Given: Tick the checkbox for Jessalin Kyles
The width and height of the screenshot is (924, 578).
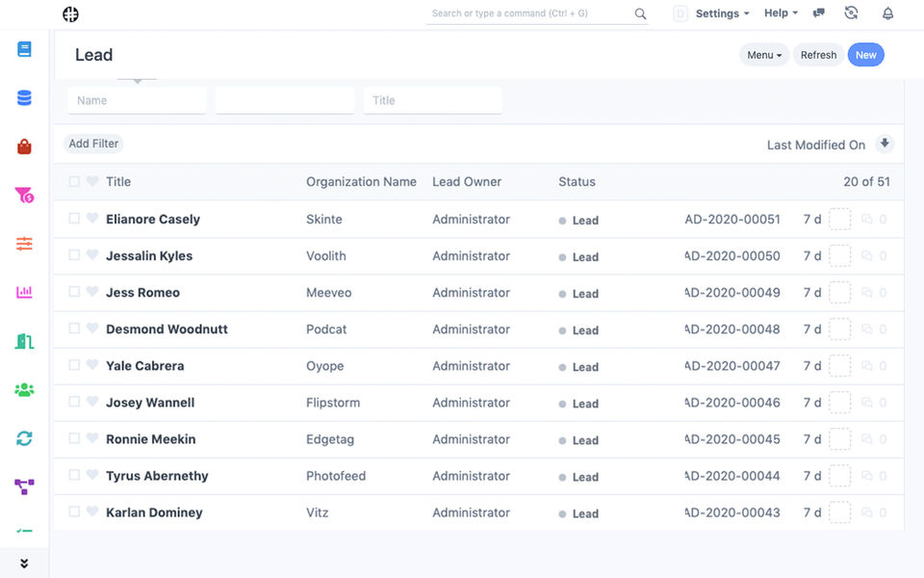Looking at the screenshot, I should 74,255.
